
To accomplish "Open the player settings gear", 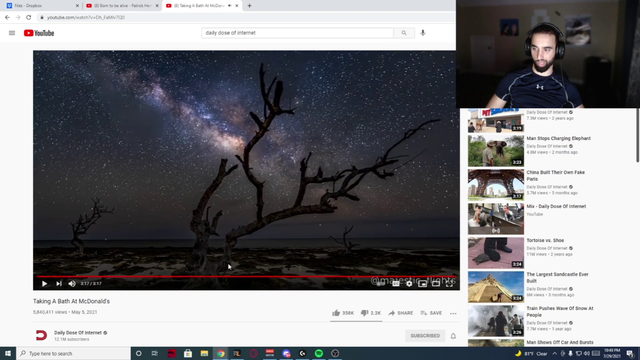I will (409, 284).
